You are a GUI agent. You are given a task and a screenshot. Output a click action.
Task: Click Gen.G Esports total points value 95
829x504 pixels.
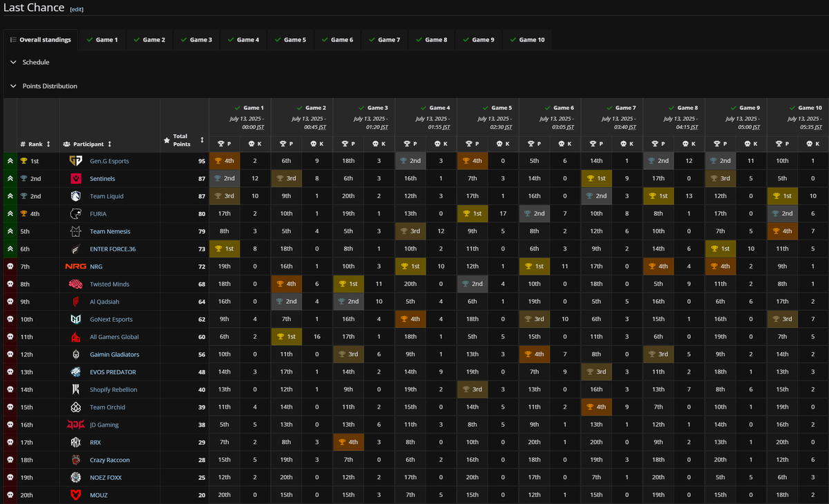point(202,161)
